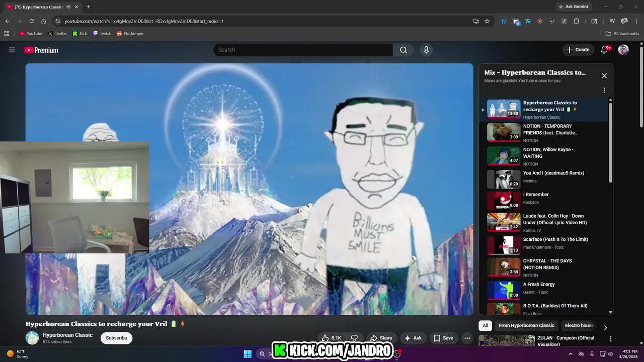Open Twitter bookmark
644x362 pixels.
click(57, 34)
